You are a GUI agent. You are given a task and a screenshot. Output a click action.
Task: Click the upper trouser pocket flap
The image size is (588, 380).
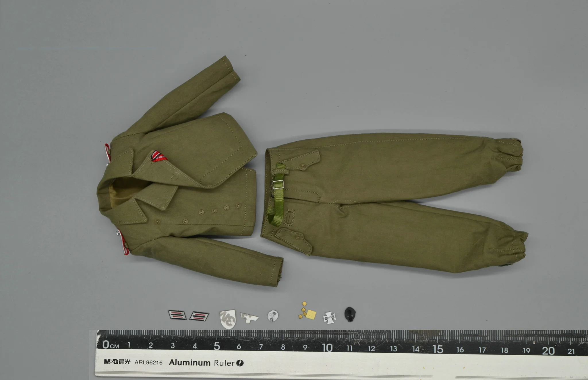point(301,161)
